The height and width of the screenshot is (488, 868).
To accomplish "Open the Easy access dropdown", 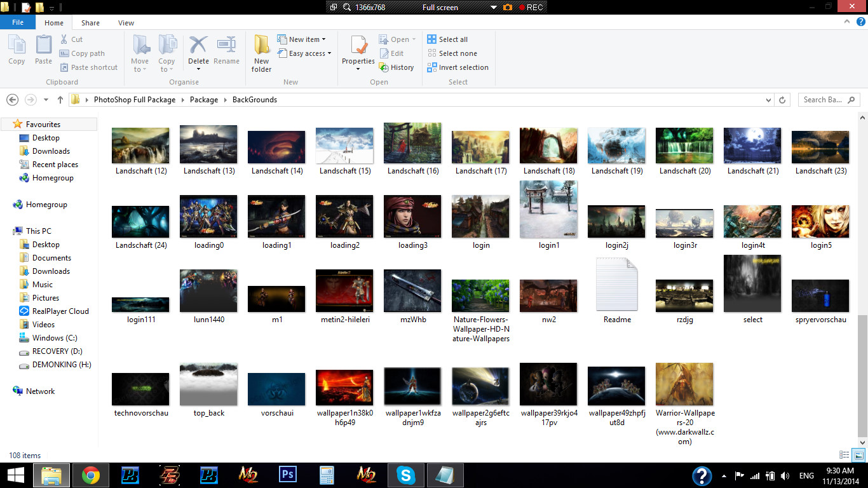I will coord(304,53).
